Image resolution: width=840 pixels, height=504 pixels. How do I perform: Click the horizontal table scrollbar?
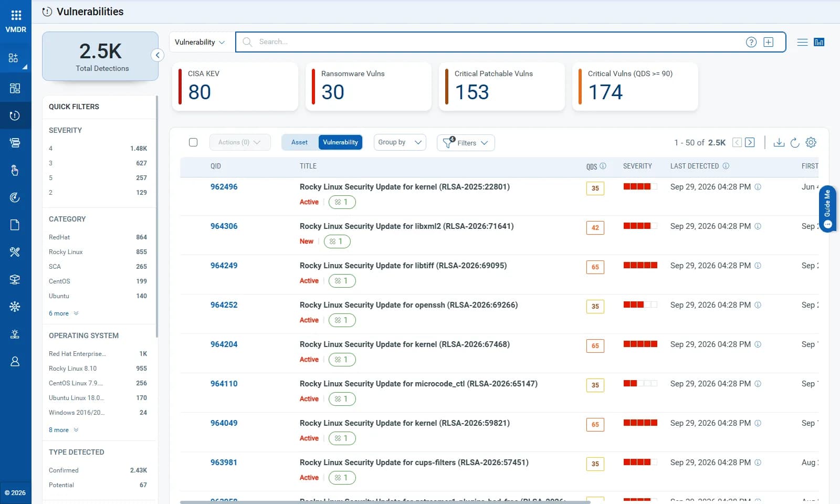click(x=385, y=502)
